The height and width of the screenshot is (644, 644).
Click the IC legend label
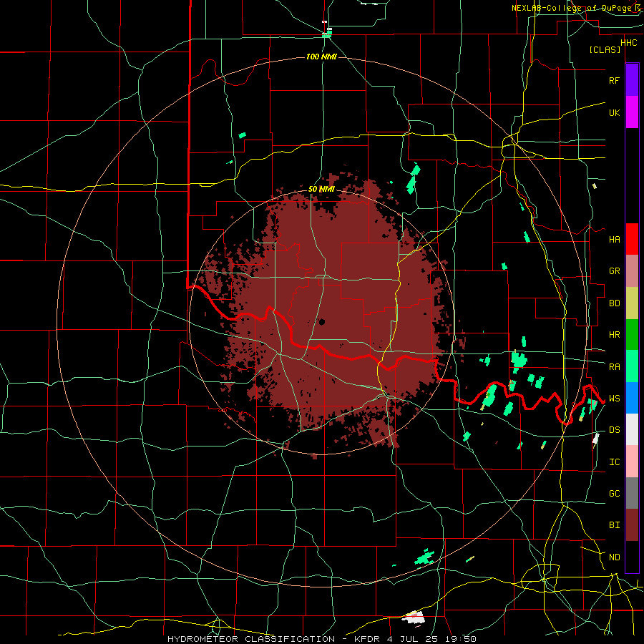click(x=614, y=462)
